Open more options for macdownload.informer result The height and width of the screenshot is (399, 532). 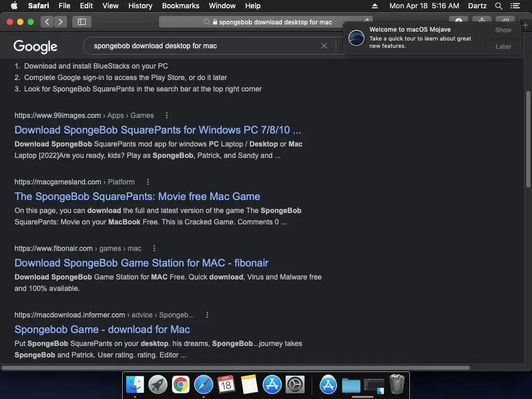207,315
